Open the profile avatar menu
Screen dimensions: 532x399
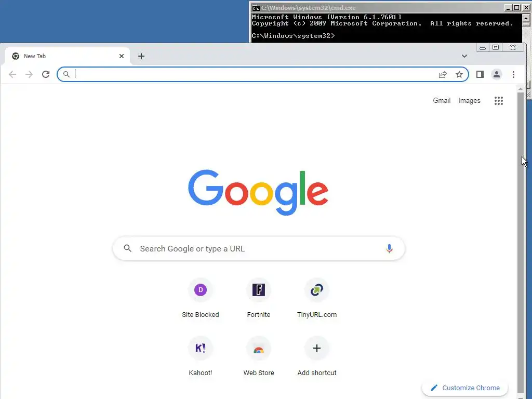pos(496,74)
